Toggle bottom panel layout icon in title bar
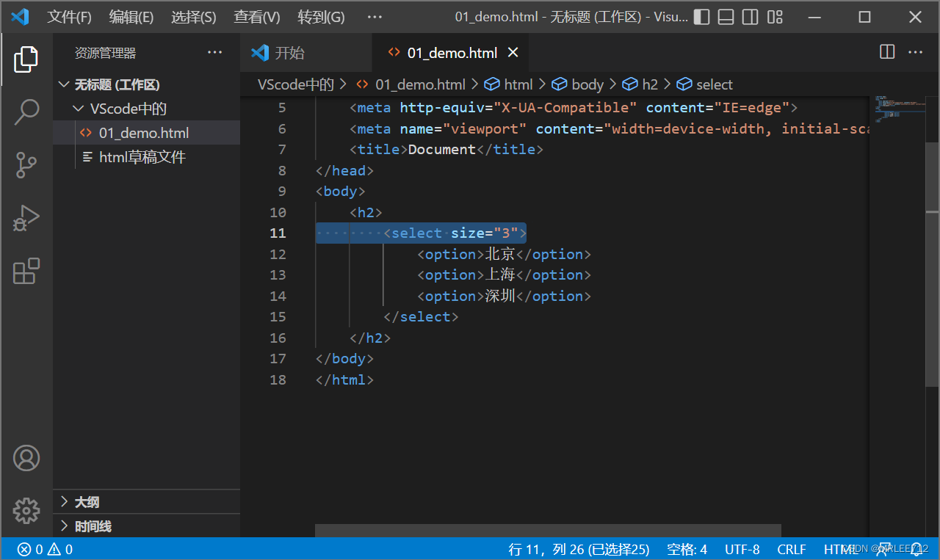 (726, 17)
